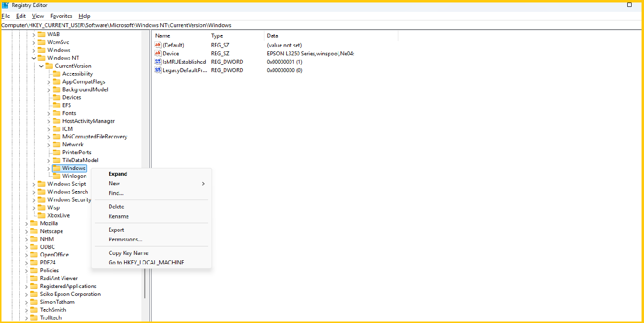Open the Favorites menu in menu bar

(x=61, y=16)
